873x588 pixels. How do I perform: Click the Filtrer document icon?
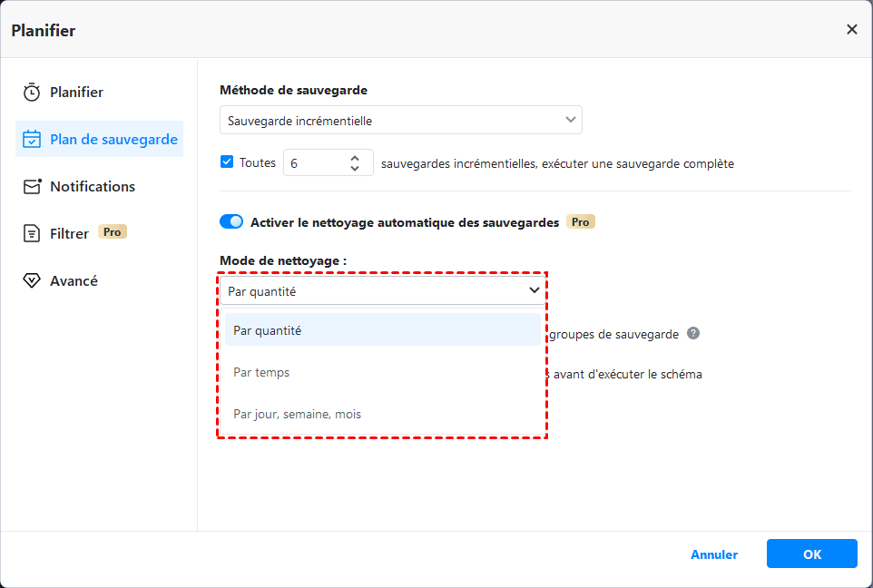coord(32,234)
